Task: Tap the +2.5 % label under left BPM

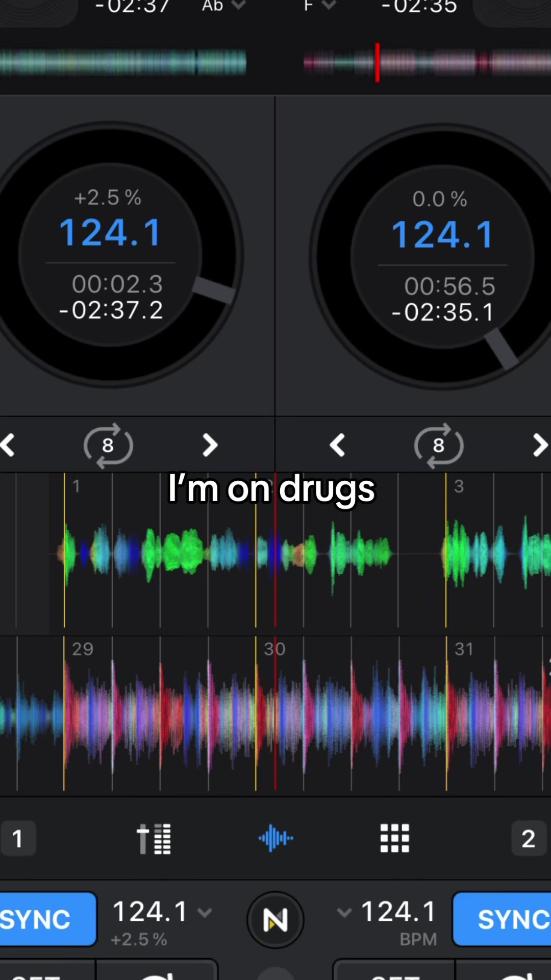Action: pyautogui.click(x=139, y=940)
